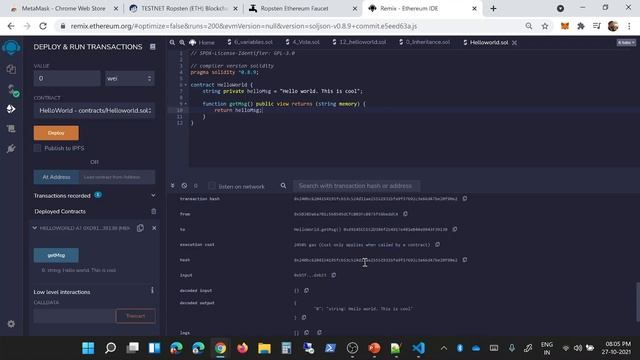Image resolution: width=640 pixels, height=360 pixels.
Task: Open new browser tab plus button
Action: tap(493, 9)
